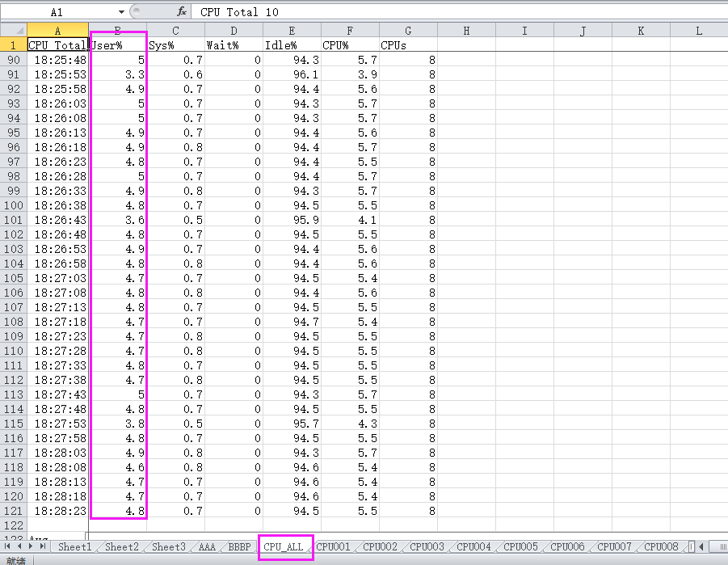Click the timestamp cell 18:25:48
Screen dimensions: 728x565
coord(57,60)
